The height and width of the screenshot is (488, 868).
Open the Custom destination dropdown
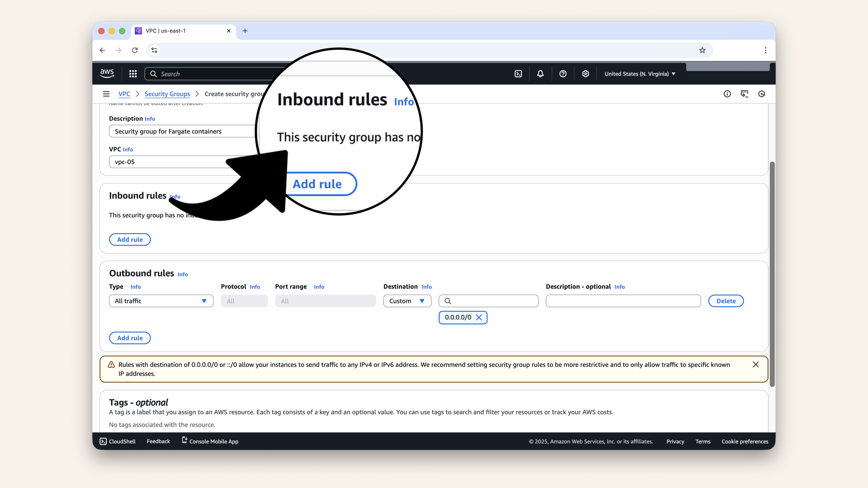coord(406,300)
